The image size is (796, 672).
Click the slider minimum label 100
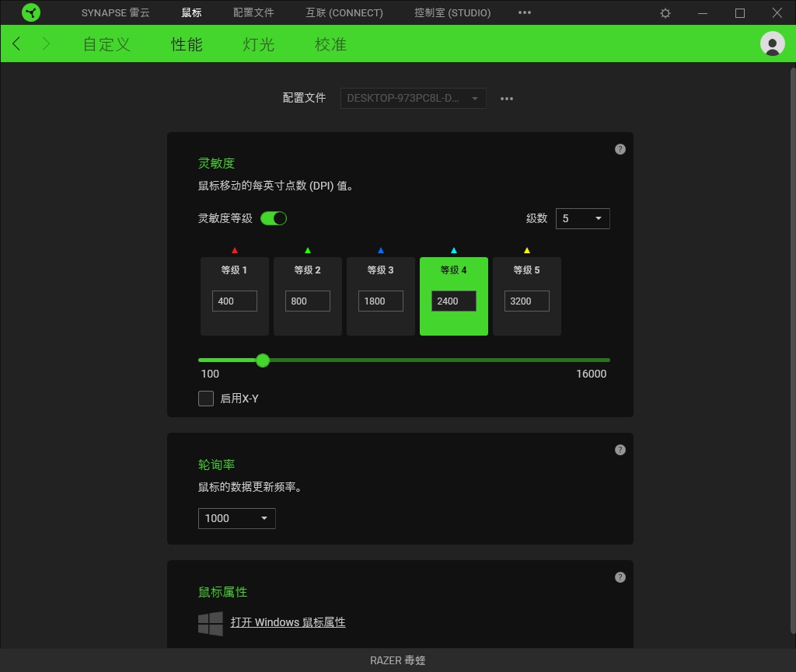pos(210,374)
